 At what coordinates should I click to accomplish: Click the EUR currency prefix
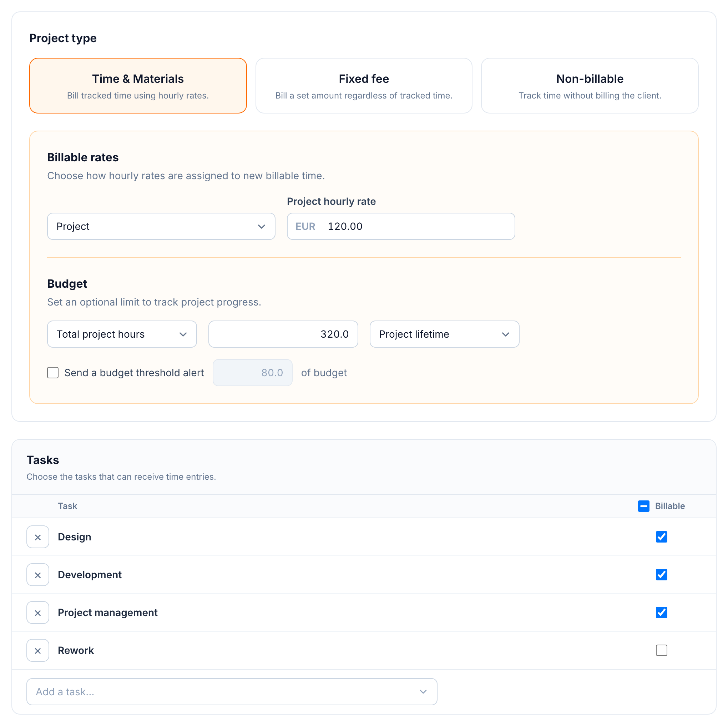pyautogui.click(x=305, y=226)
